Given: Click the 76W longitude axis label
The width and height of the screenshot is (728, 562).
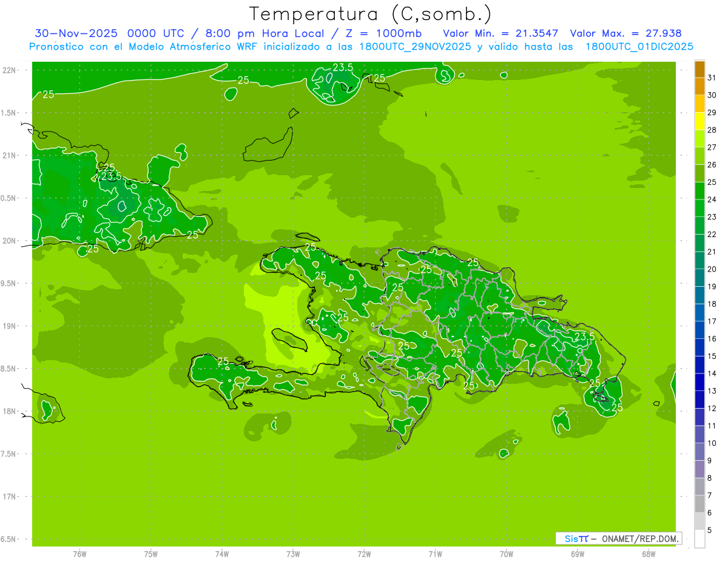Looking at the screenshot, I should point(79,554).
